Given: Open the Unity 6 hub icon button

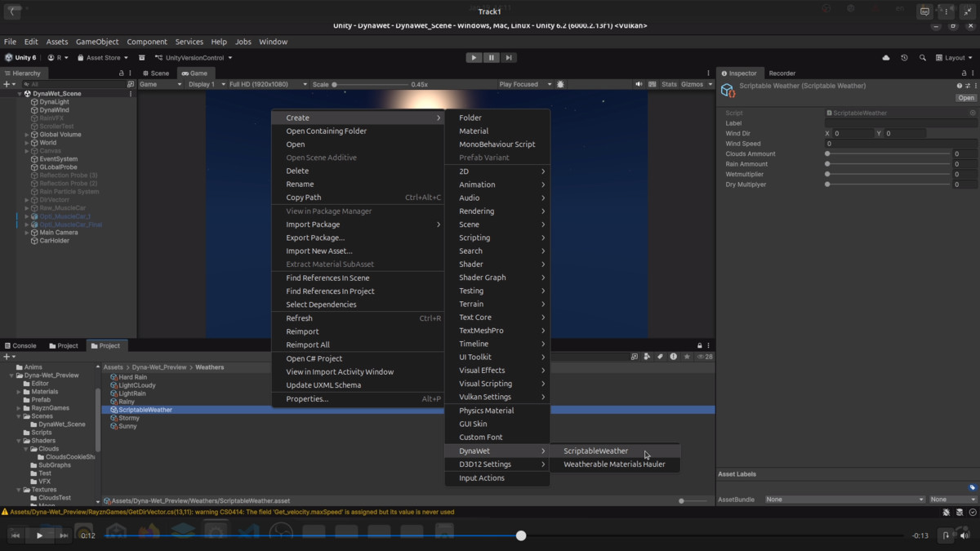Looking at the screenshot, I should [x=21, y=58].
